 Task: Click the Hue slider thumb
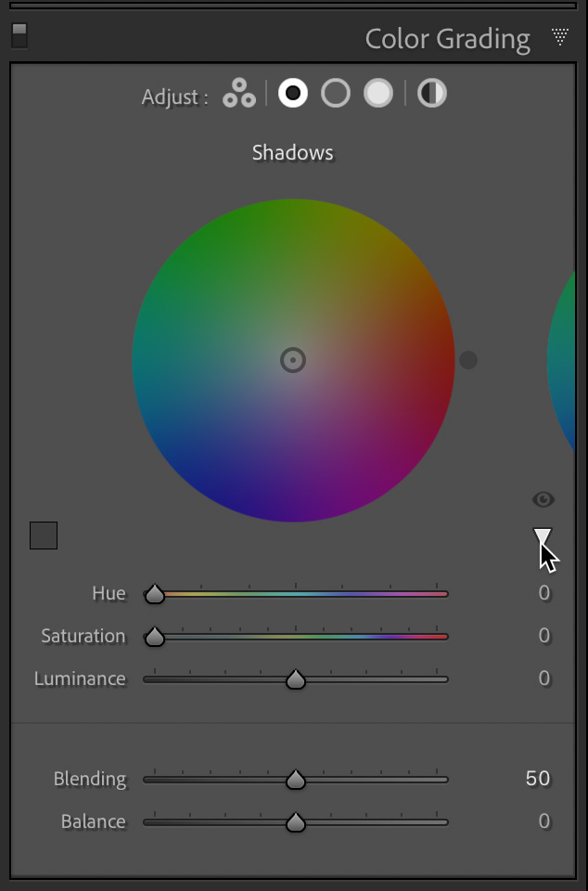[x=155, y=594]
